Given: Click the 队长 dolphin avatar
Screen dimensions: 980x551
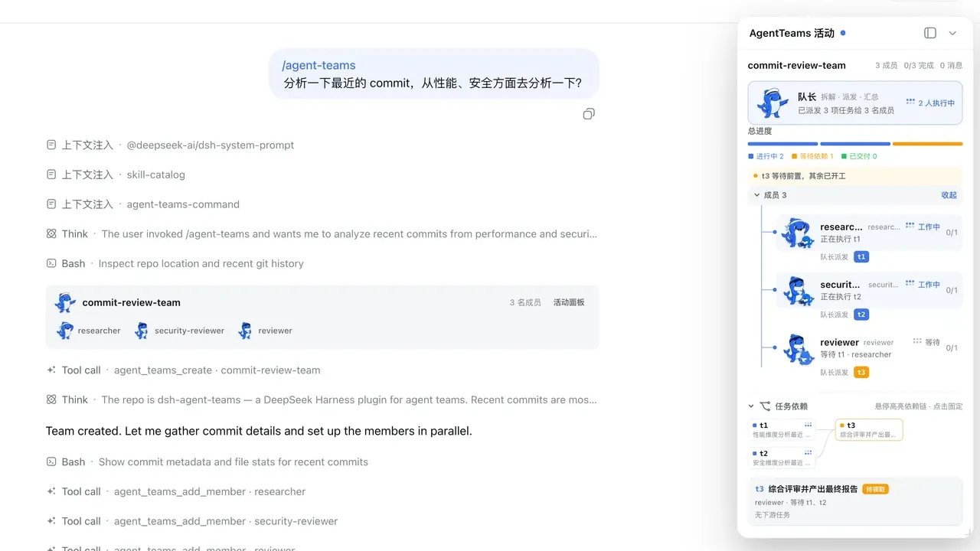Looking at the screenshot, I should tap(773, 103).
